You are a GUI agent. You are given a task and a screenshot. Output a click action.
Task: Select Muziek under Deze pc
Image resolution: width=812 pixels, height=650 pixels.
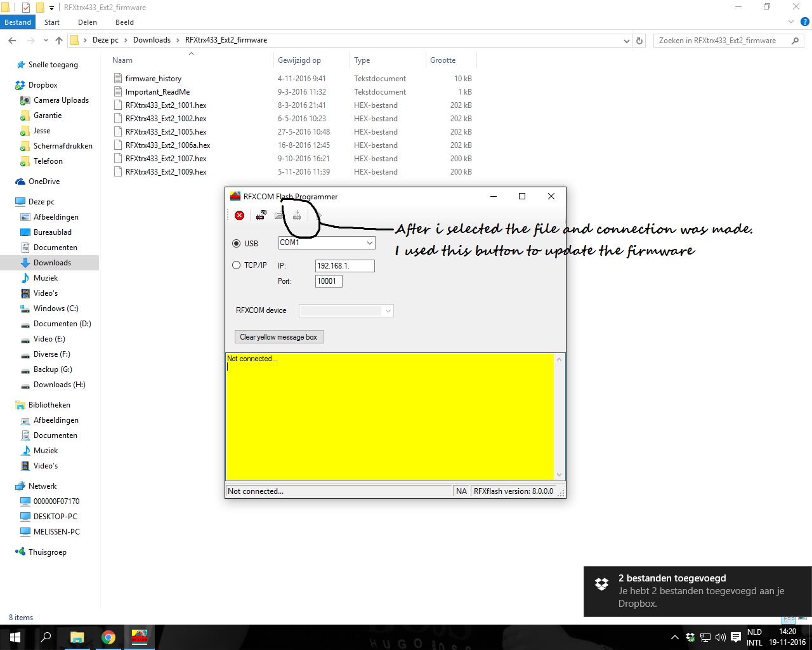click(x=46, y=278)
